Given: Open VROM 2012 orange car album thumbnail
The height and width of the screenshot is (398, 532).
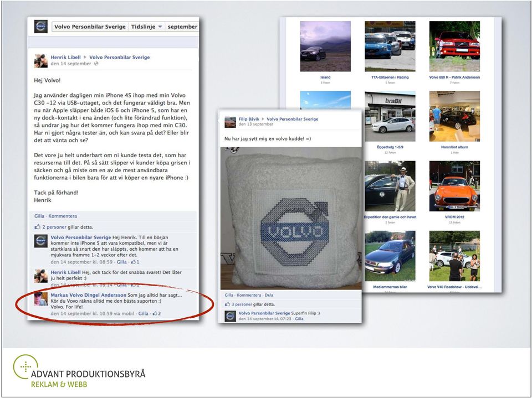Looking at the screenshot, I should pos(454,186).
